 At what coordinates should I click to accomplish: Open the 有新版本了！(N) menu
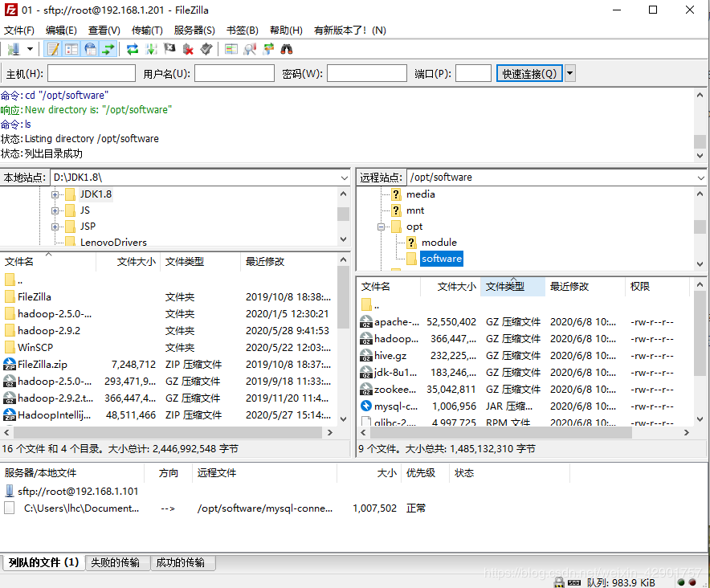click(350, 31)
